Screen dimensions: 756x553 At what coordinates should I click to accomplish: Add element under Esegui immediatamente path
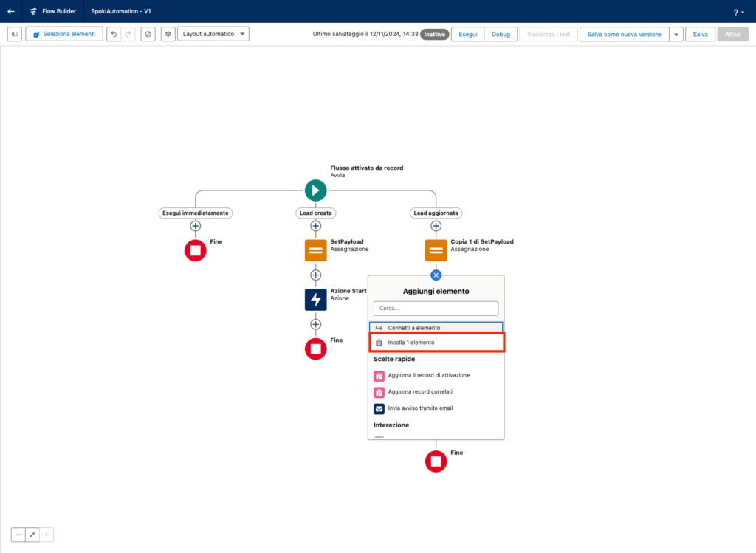(195, 226)
